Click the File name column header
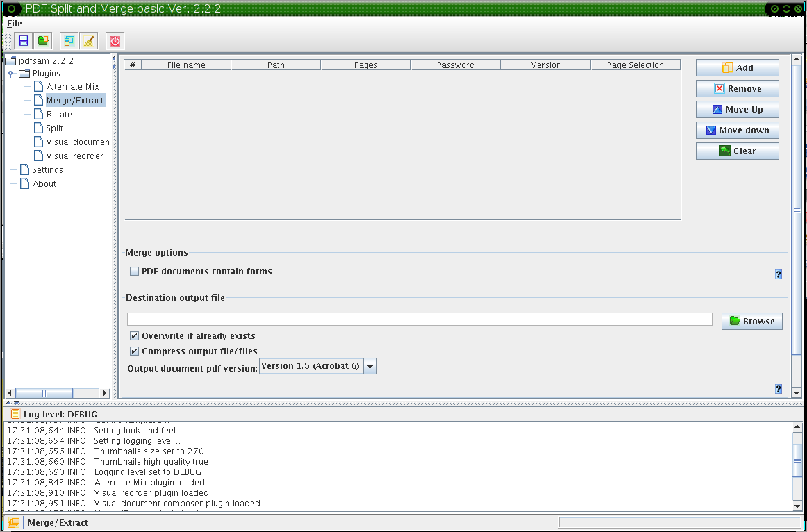This screenshot has height=532, width=807. click(x=186, y=65)
